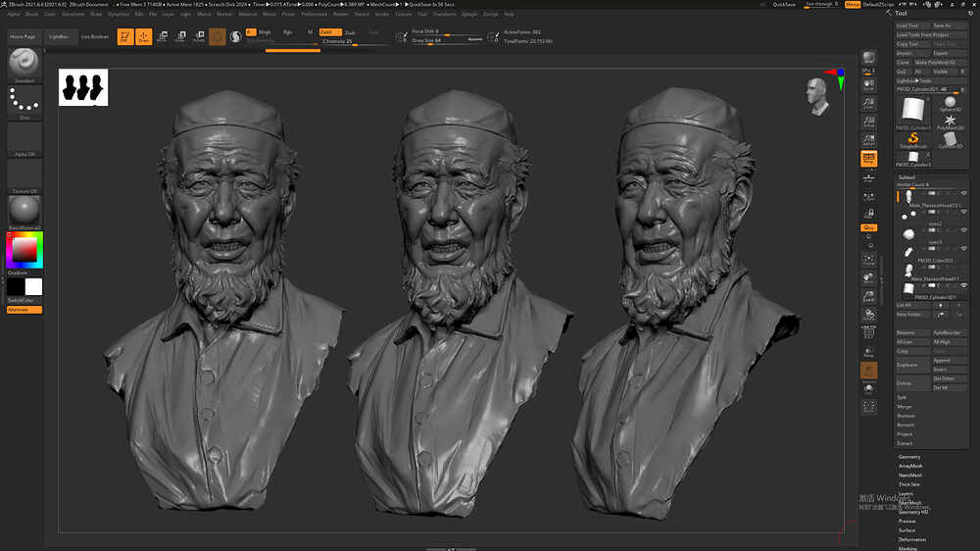
Task: Open the BasicMaterial2 material selector
Action: (x=24, y=213)
